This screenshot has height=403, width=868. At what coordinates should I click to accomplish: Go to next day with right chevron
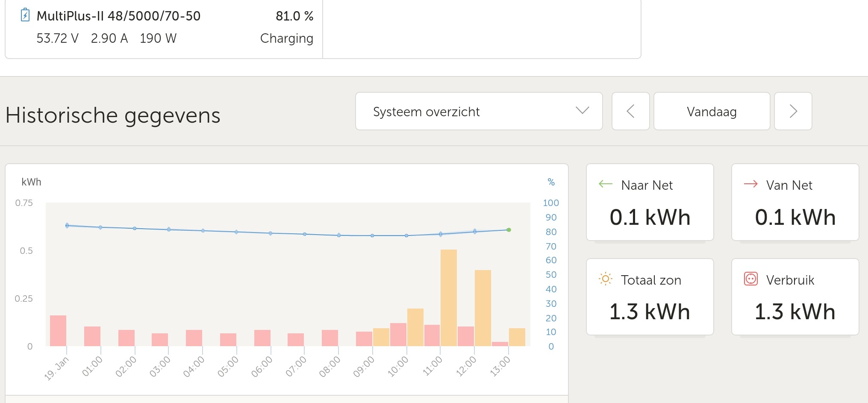click(793, 111)
